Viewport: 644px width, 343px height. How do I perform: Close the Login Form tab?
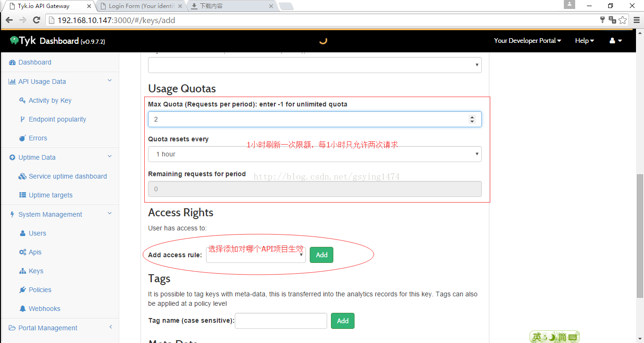point(180,6)
